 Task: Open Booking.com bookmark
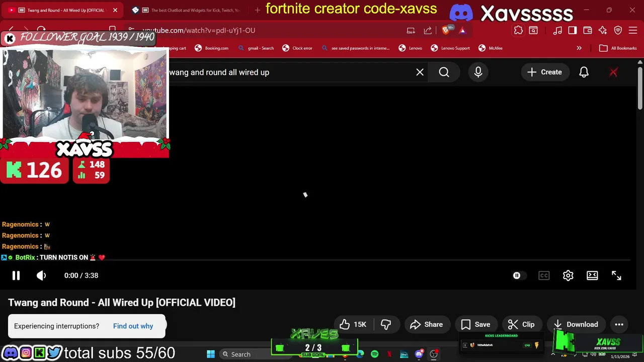click(211, 48)
